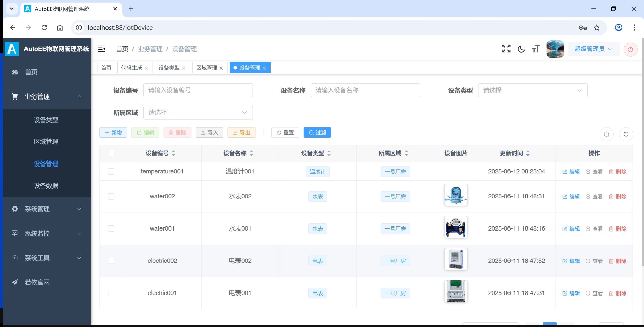Open the 所属区域 filter dropdown
This screenshot has height=327, width=644.
coord(198,113)
